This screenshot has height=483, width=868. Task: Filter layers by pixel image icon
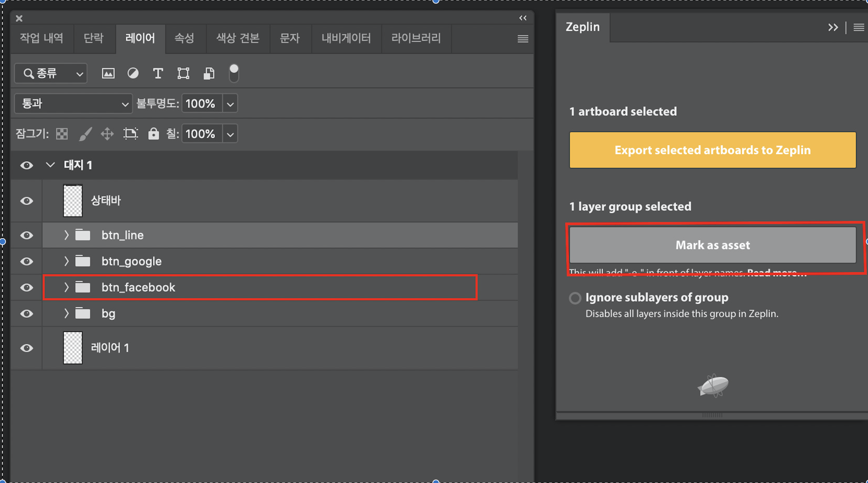tap(108, 73)
